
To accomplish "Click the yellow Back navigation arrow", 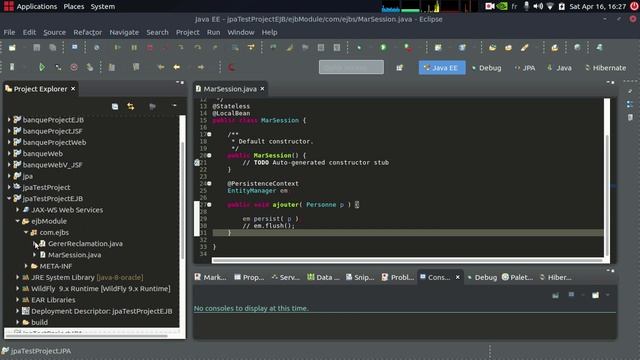I will click(x=177, y=67).
